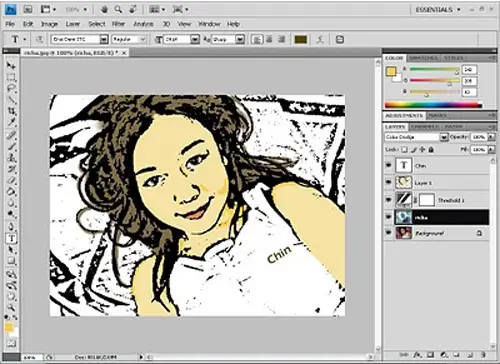Launch Bridge from application bar
This screenshot has width=500, height=364.
(28, 9)
